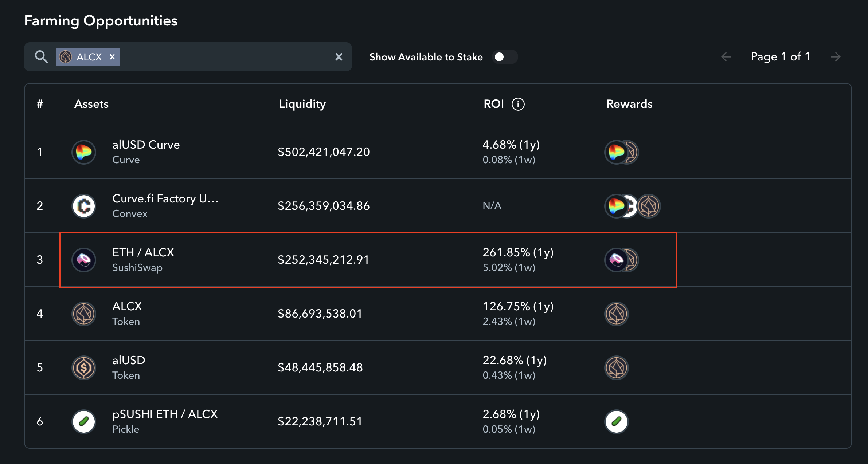
Task: Click the 4.68% (1y) ROI value
Action: [511, 145]
